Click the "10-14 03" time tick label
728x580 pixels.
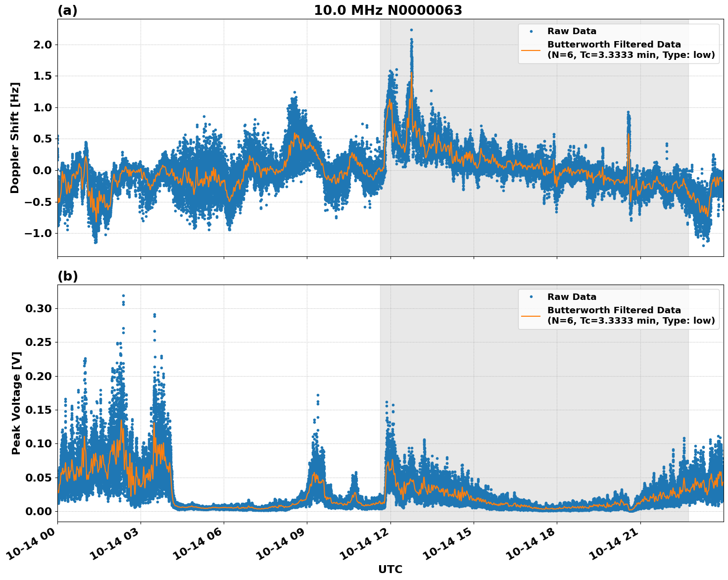(120, 546)
